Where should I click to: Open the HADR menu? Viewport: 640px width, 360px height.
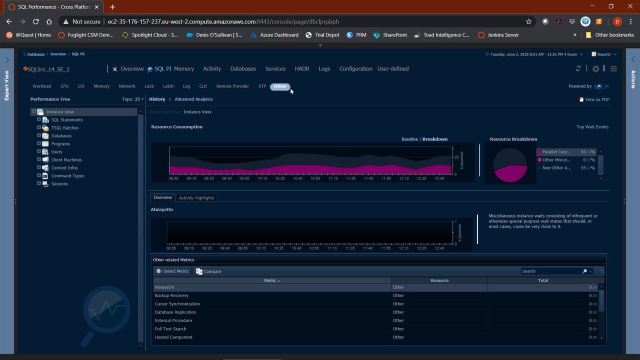302,69
